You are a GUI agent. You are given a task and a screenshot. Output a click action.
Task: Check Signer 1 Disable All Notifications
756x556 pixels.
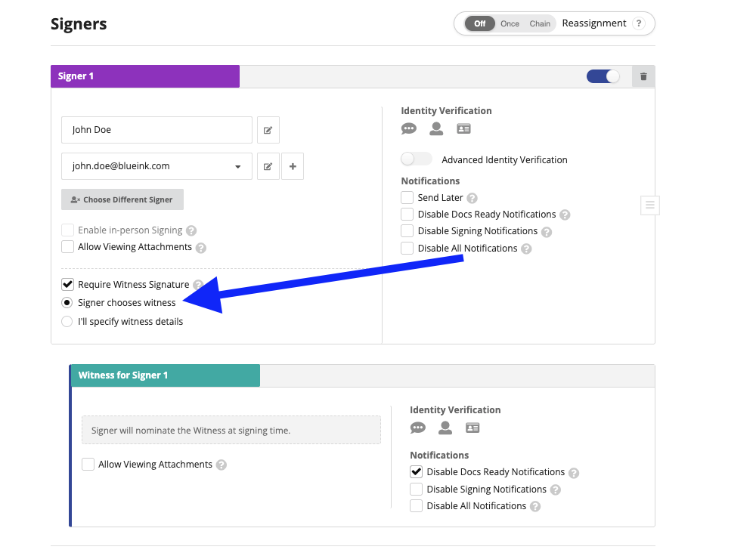coord(407,248)
